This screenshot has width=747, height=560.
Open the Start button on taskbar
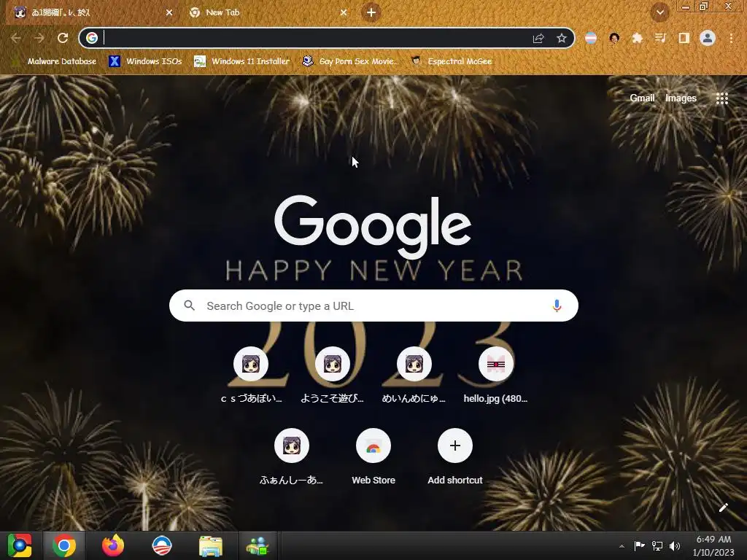point(20,545)
